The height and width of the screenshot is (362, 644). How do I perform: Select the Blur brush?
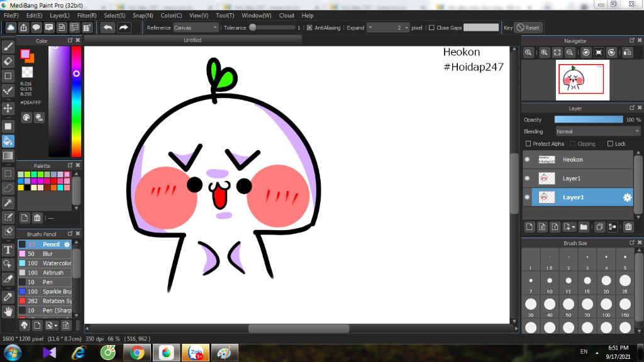45,254
